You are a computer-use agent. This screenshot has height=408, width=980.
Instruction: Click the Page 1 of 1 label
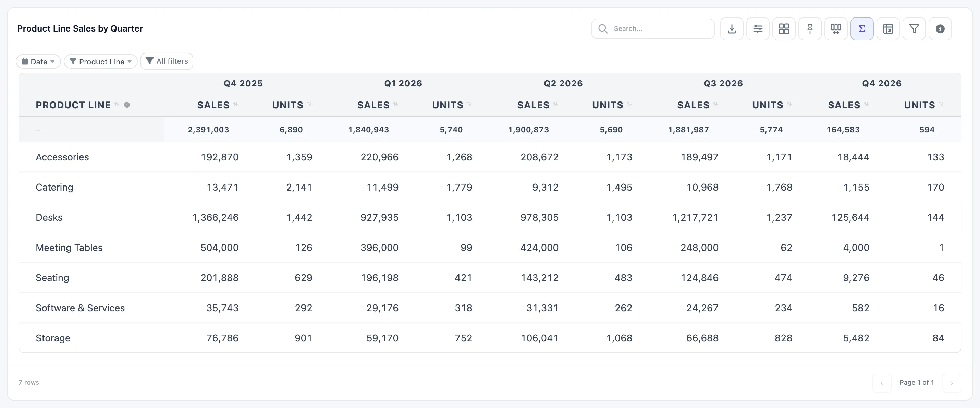[917, 382]
